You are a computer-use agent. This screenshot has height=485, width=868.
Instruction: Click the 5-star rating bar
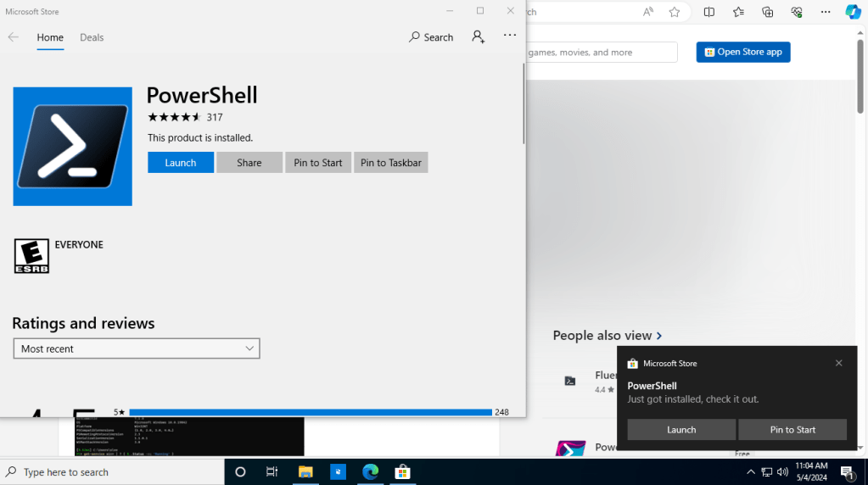310,412
